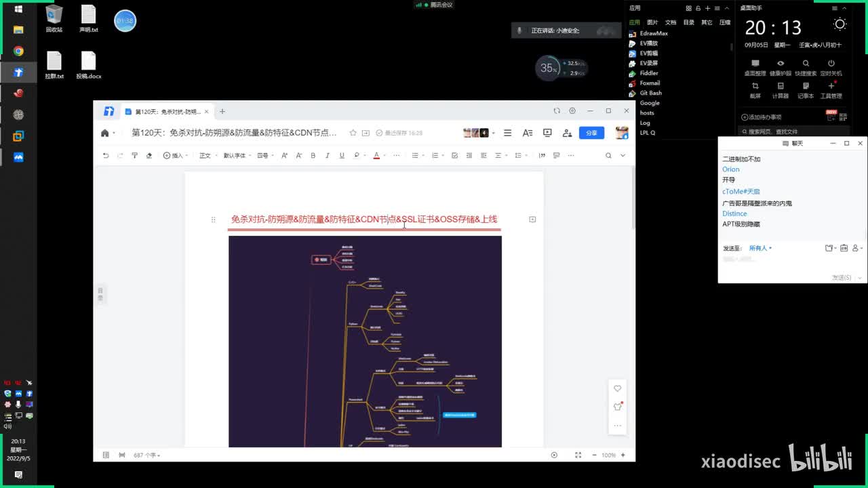Switch to the 文档 tab in app panel
868x488 pixels.
671,22
